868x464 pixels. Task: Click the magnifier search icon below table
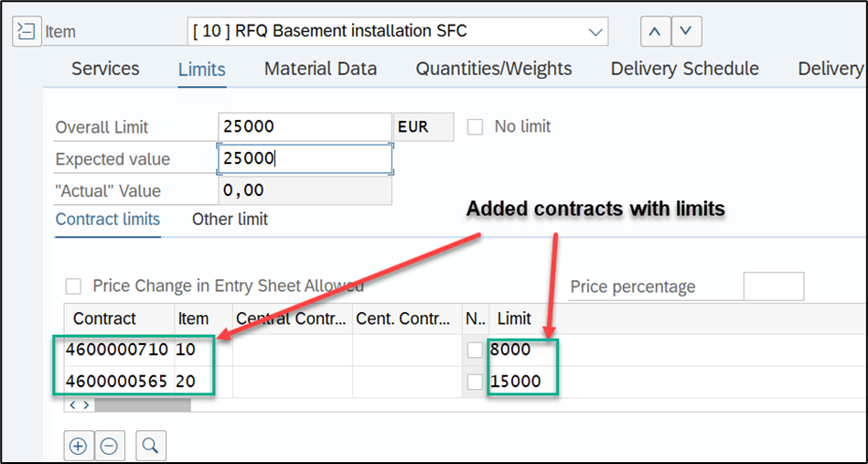click(150, 446)
